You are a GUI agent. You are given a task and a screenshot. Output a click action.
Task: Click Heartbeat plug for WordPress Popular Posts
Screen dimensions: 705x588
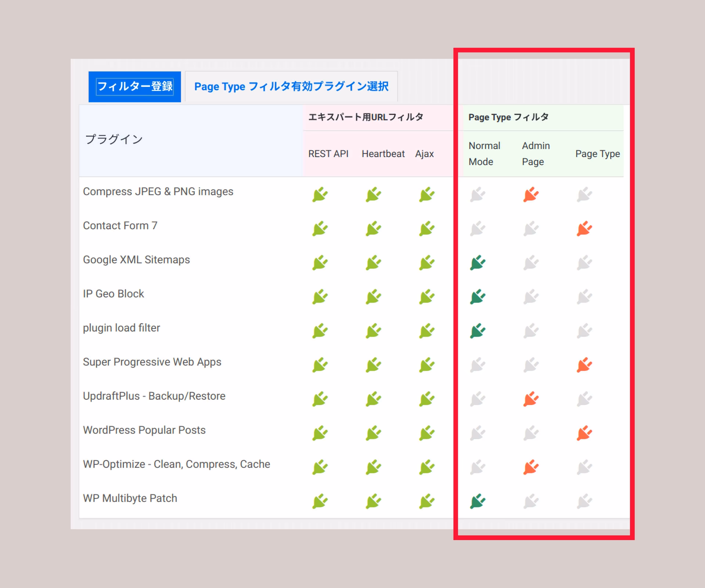pyautogui.click(x=373, y=433)
